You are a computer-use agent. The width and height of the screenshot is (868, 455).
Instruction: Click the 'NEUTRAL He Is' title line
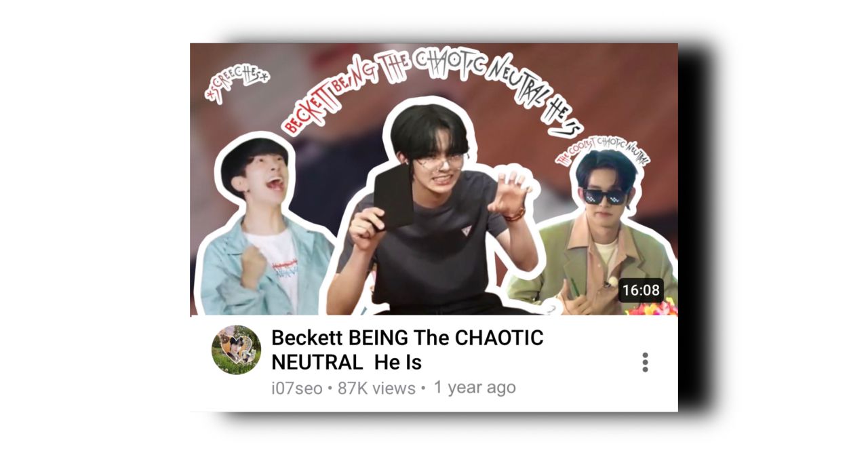(347, 363)
